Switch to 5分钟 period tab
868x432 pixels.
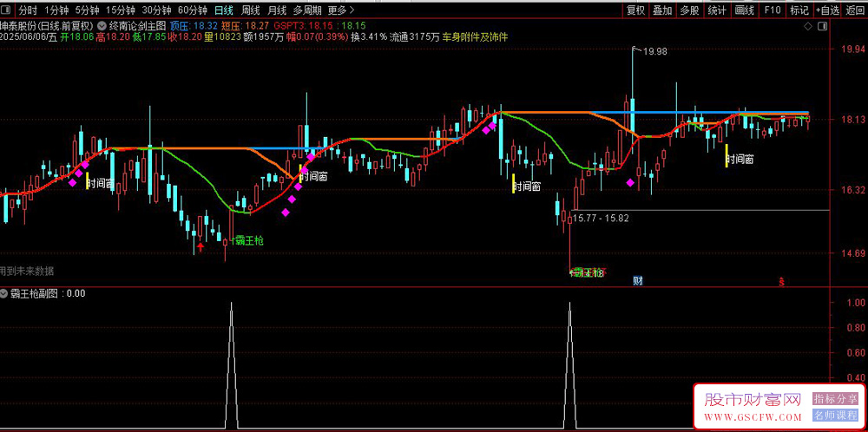pyautogui.click(x=87, y=10)
